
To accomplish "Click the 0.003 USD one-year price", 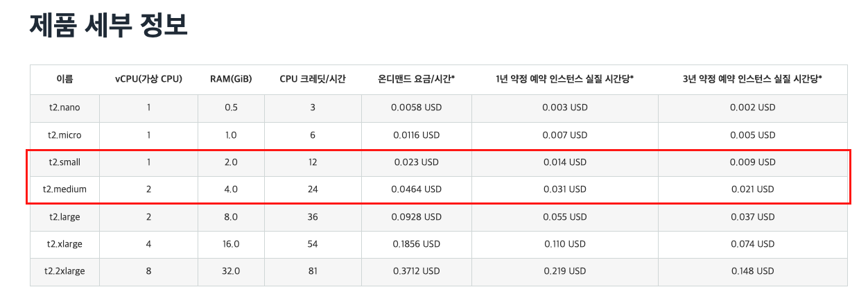I will click(565, 107).
